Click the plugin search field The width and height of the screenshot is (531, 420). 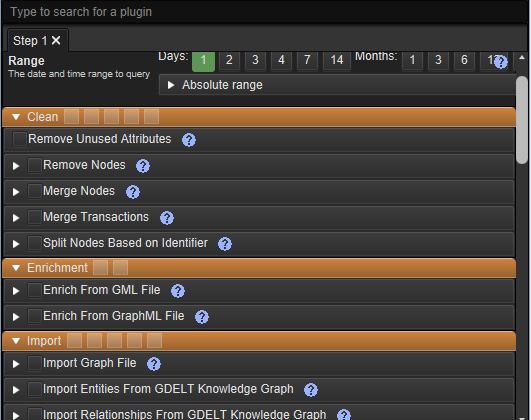coord(264,12)
